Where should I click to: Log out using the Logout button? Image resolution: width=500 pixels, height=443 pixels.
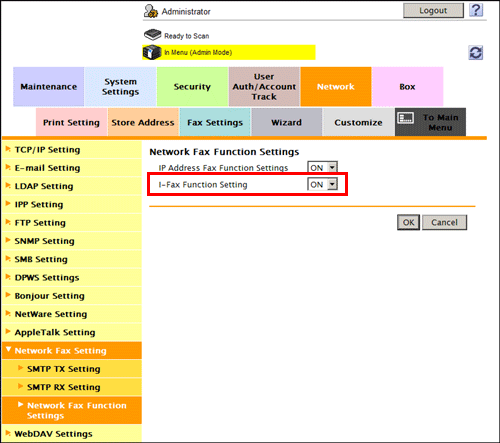click(x=433, y=11)
